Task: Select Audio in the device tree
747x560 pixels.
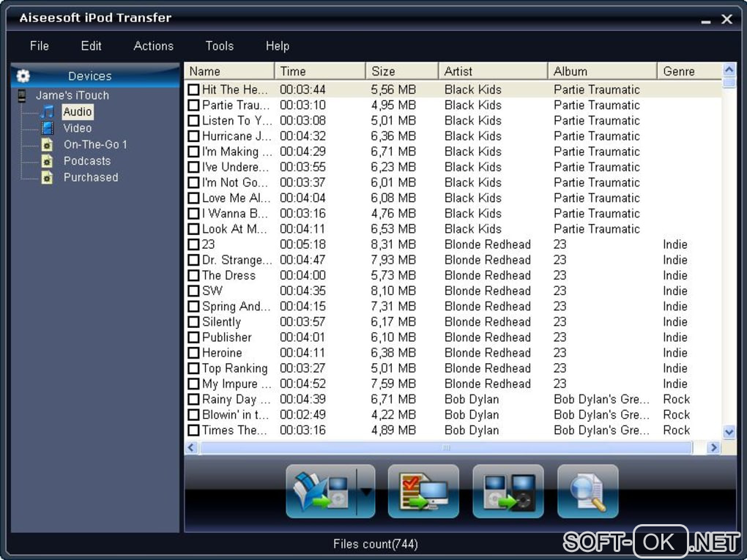Action: (78, 112)
